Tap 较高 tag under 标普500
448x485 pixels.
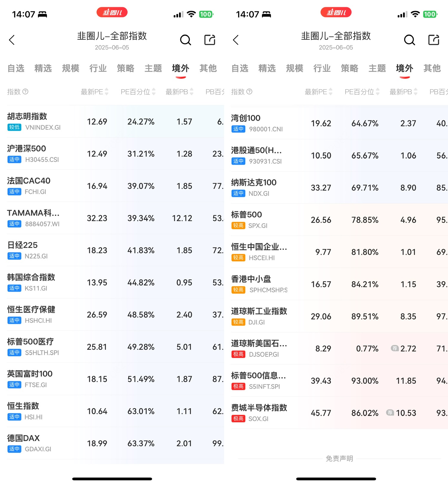pyautogui.click(x=238, y=225)
